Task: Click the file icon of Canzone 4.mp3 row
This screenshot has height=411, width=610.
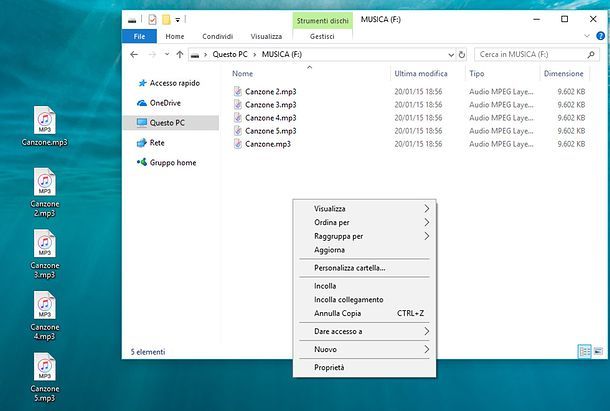Action: pyautogui.click(x=238, y=118)
